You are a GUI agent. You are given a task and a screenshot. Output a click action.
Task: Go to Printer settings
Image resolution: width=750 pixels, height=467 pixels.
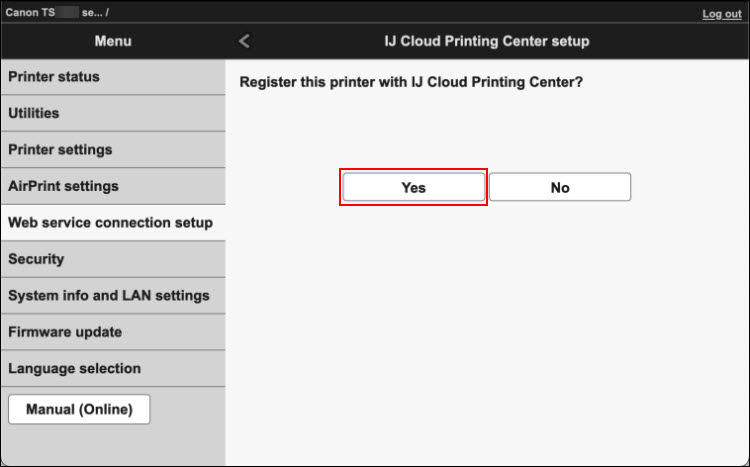(x=112, y=150)
